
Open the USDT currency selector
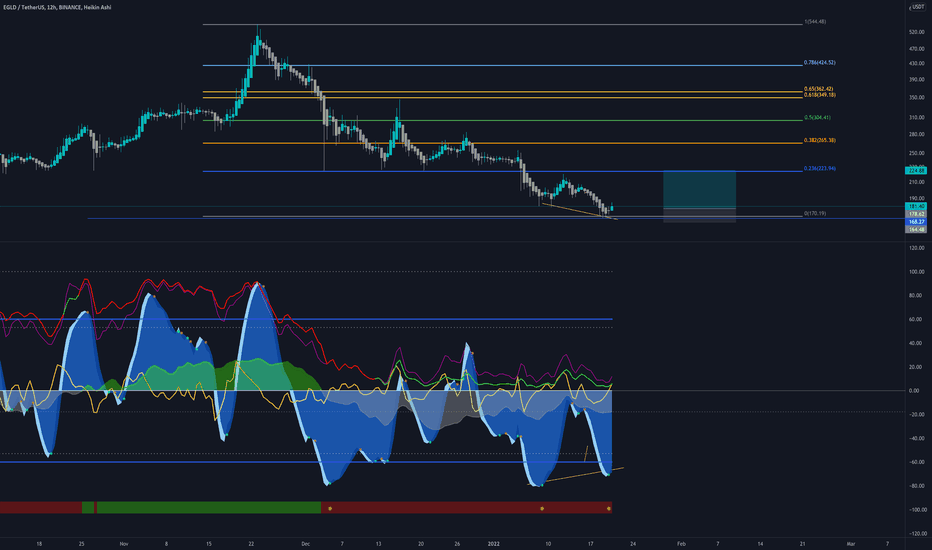[918, 7]
